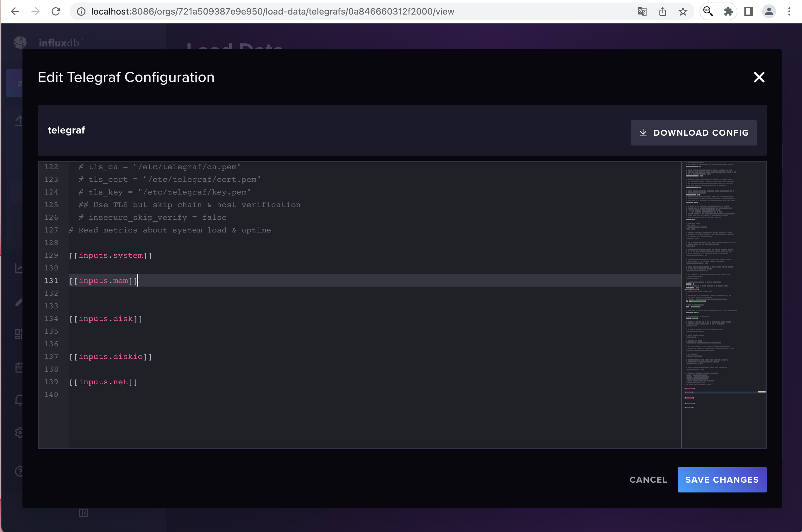The image size is (802, 532).
Task: Click the magnifier search extension icon
Action: (x=708, y=11)
